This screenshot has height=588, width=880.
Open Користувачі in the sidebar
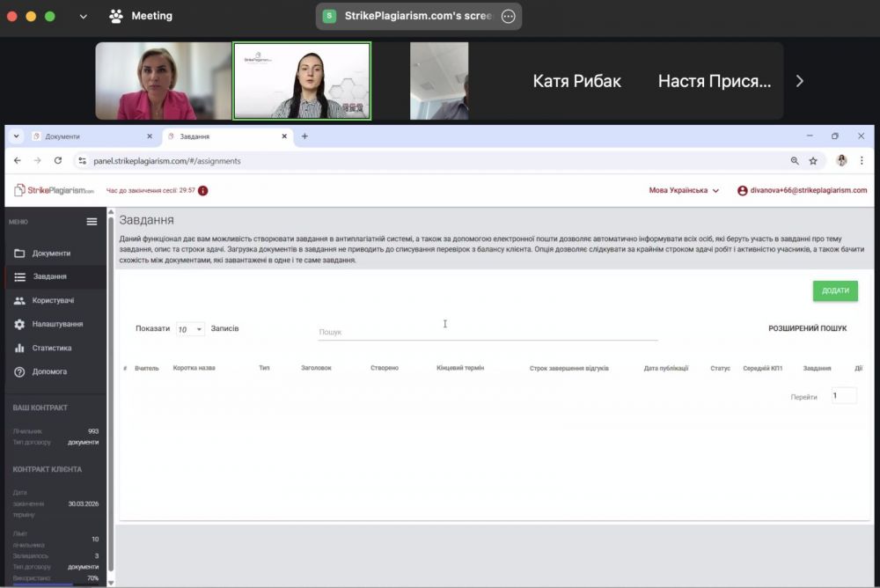[55, 300]
